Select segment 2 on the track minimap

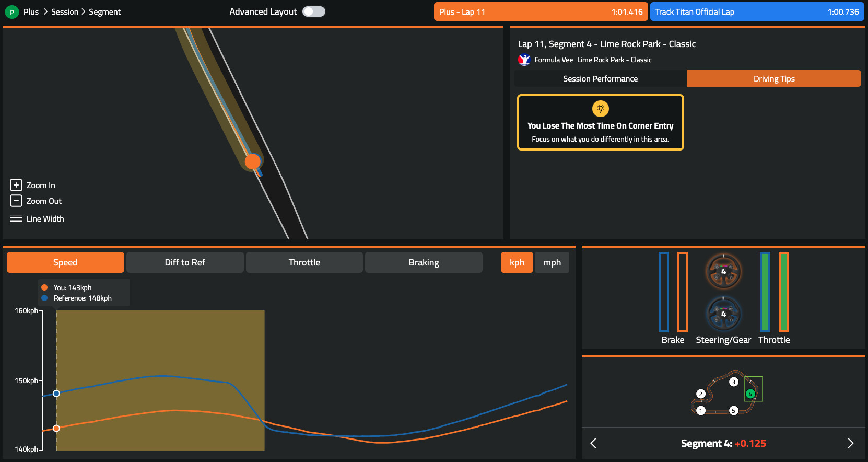point(701,394)
